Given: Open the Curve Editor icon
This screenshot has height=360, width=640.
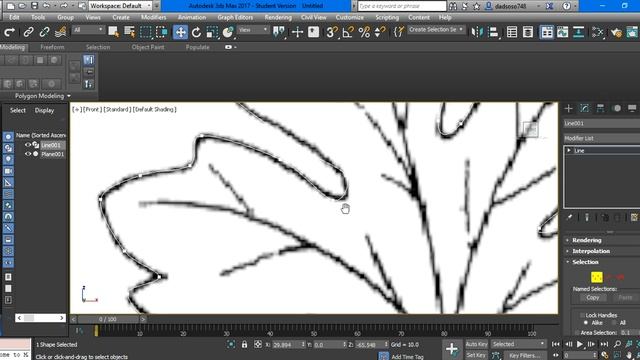Looking at the screenshot, I should pos(562,32).
